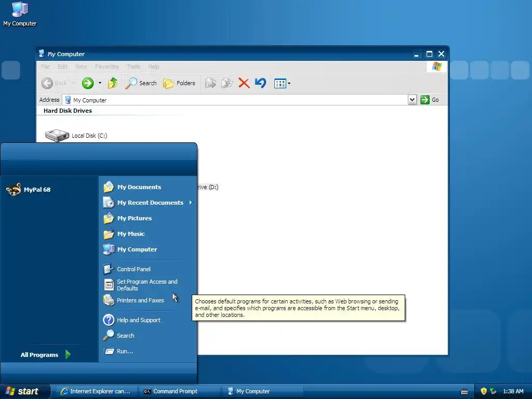Click the on-screen keyboard tray icon
The width and height of the screenshot is (532, 399).
click(464, 392)
